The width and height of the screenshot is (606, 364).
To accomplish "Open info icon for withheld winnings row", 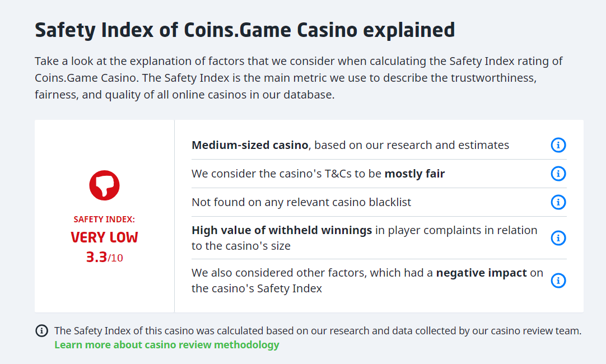I will (558, 238).
